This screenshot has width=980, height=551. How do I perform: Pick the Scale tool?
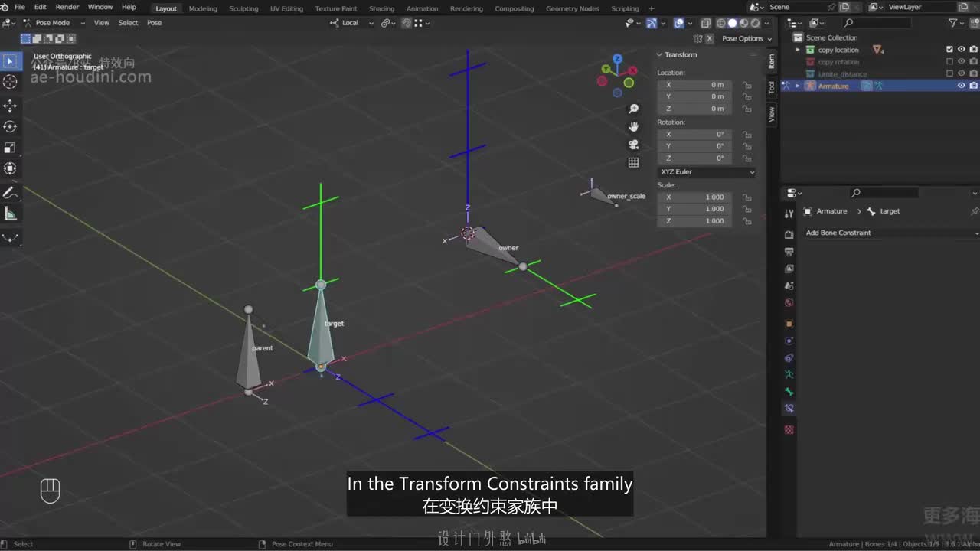click(11, 147)
